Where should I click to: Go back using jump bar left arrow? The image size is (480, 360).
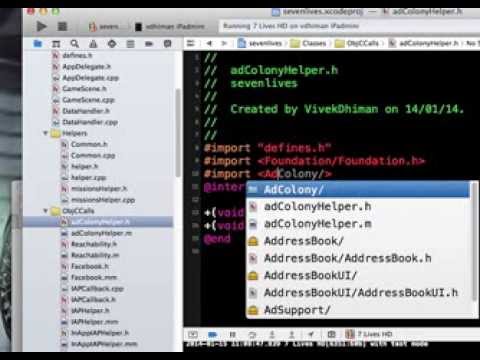pos(209,43)
